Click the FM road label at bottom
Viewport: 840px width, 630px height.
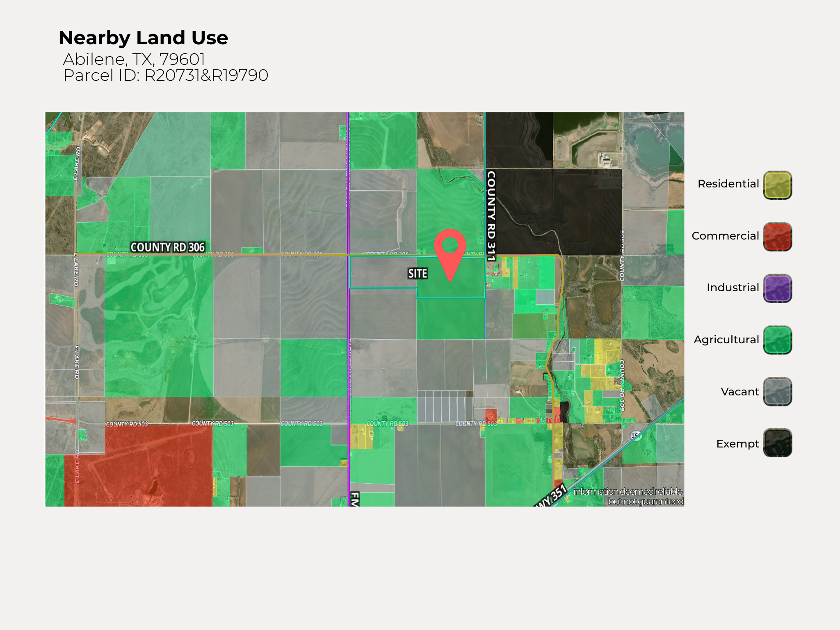[x=355, y=499]
